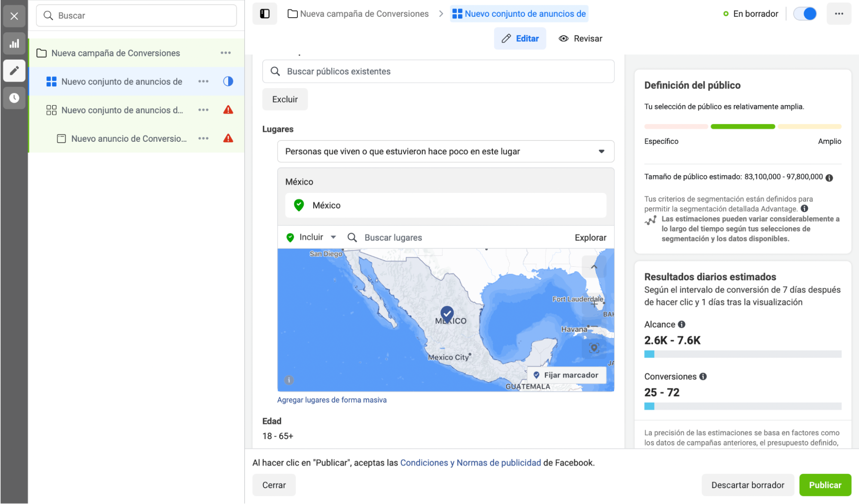Viewport: 859px width, 504px height.
Task: Click the Explorar link
Action: click(x=590, y=238)
